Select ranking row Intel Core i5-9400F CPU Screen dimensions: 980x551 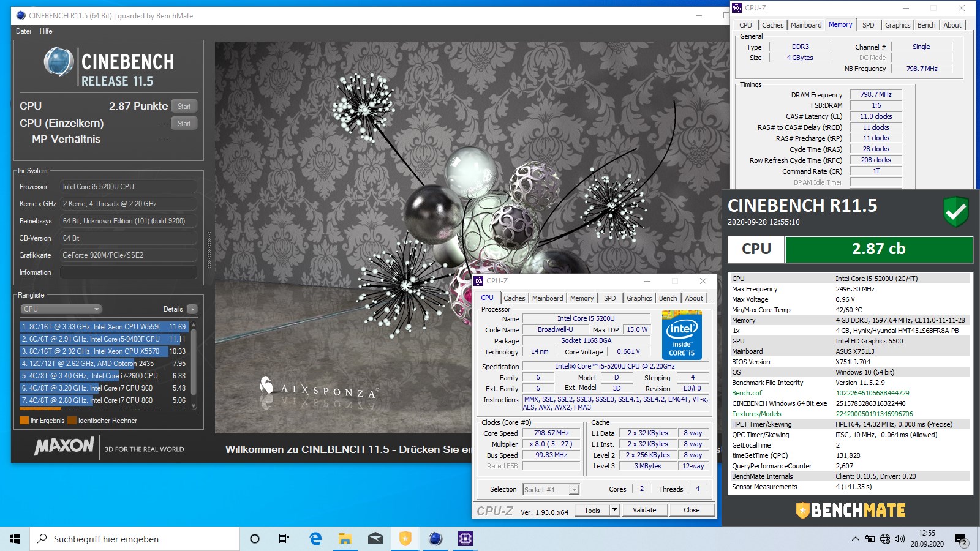coord(104,339)
